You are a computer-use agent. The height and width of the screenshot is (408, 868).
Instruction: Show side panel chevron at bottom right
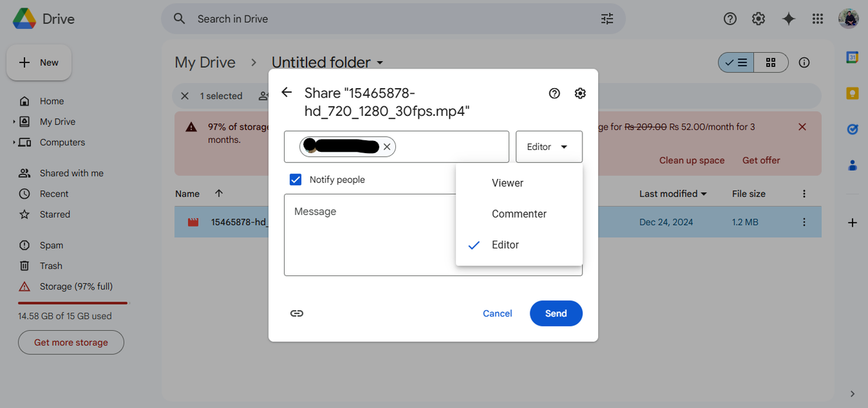coord(852,394)
